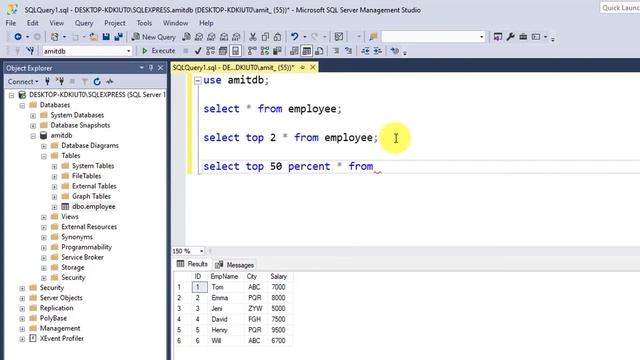Toggle IntelliSense Enabled icon
The height and width of the screenshot is (360, 640).
[x=236, y=51]
